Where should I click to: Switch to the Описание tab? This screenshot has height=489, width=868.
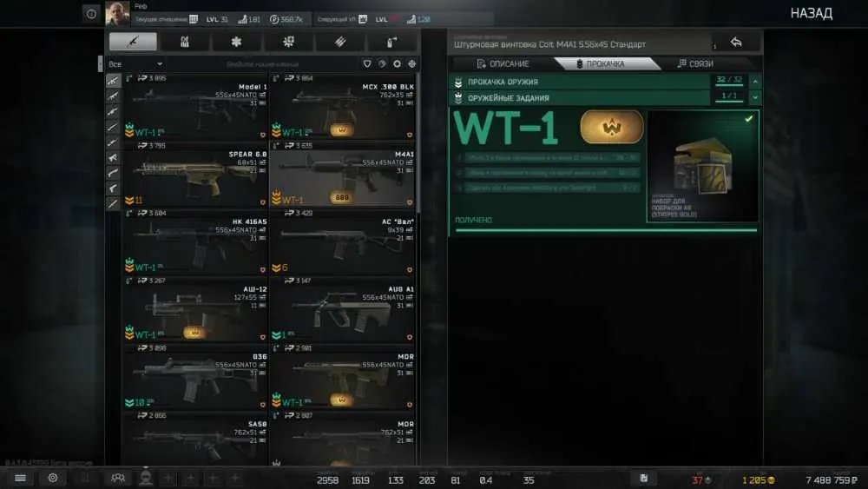tap(503, 64)
